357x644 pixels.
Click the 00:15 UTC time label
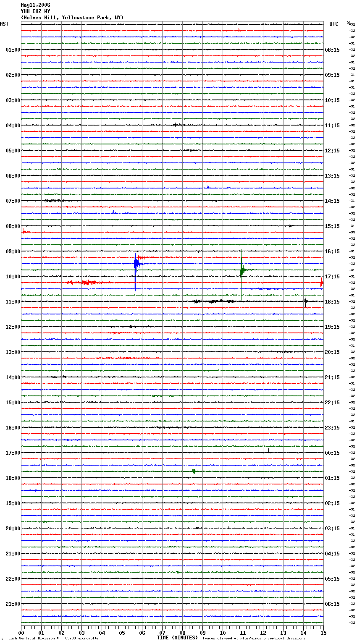(x=332, y=453)
